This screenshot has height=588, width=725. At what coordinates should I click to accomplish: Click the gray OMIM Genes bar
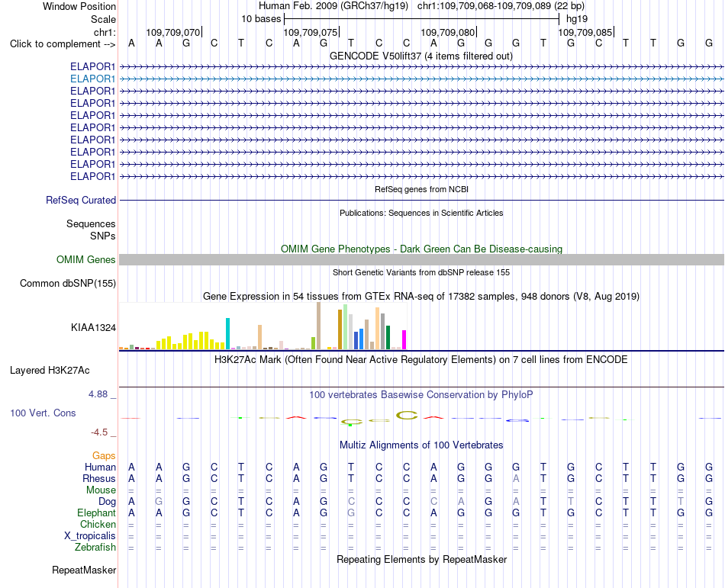coord(421,259)
